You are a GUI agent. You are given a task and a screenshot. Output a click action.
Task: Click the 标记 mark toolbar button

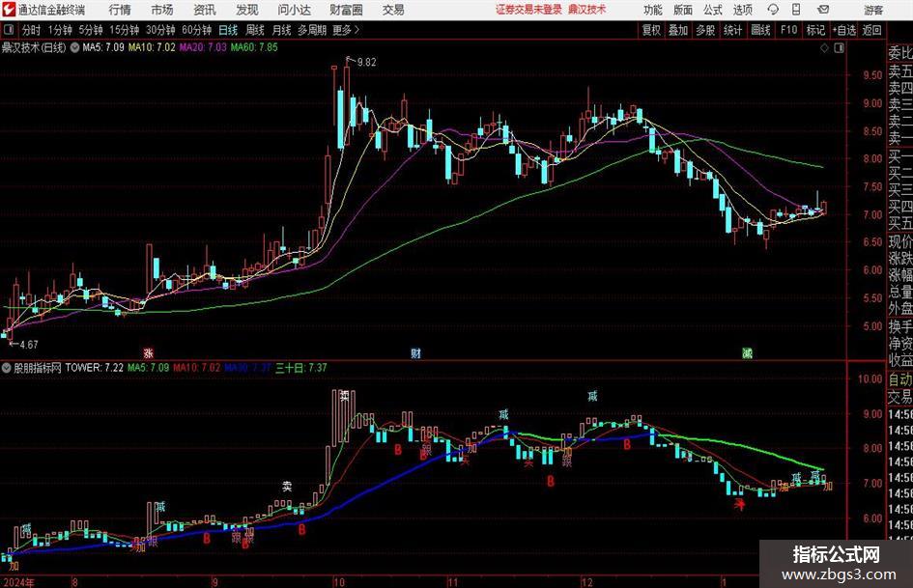[815, 30]
